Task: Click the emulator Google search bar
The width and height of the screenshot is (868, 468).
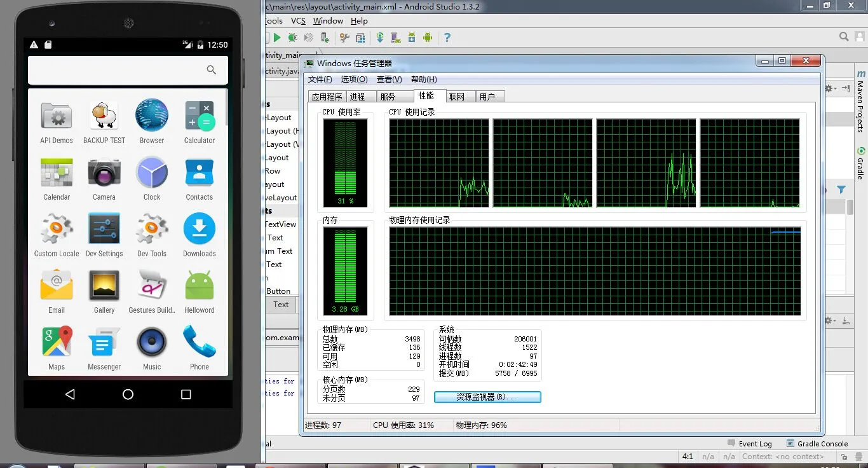Action: [128, 70]
